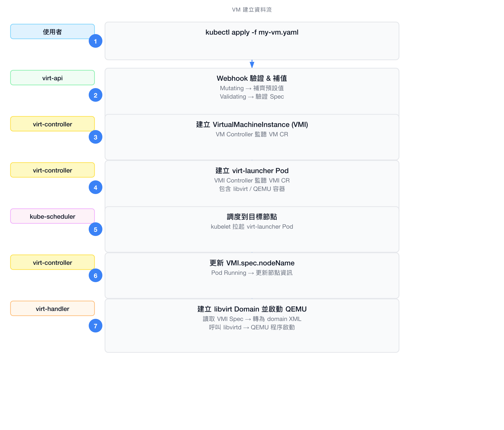Click virt-controller box beside the VMI.spec.nodeName step

pyautogui.click(x=52, y=262)
